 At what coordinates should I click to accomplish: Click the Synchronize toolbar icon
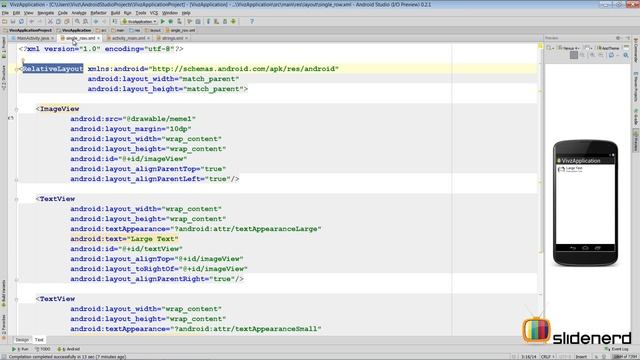click(21, 21)
